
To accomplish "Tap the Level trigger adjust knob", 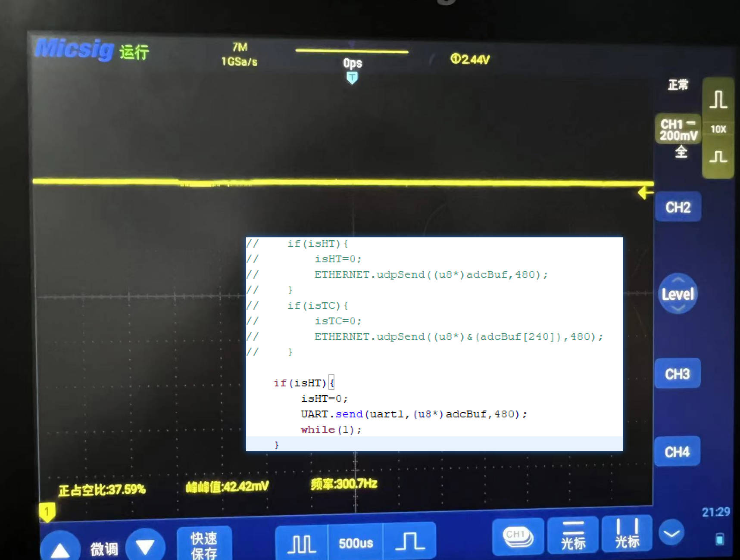I will tap(678, 294).
